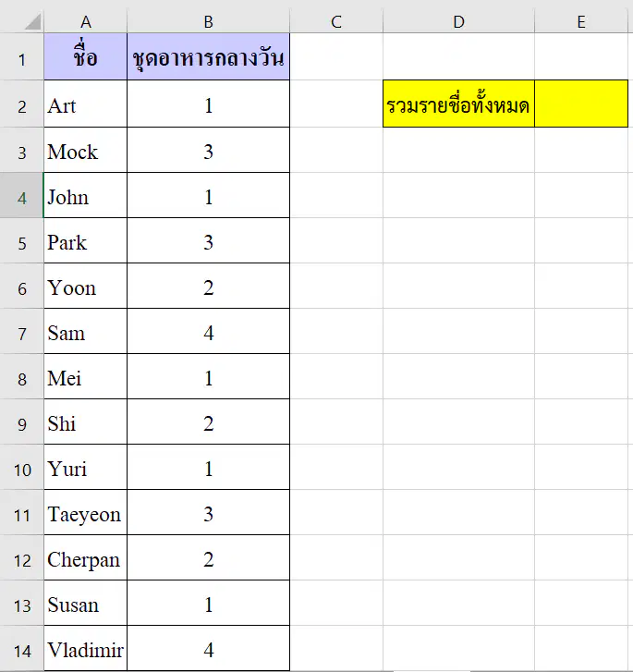Click the cell containing Susan
This screenshot has height=672, width=633.
85,603
